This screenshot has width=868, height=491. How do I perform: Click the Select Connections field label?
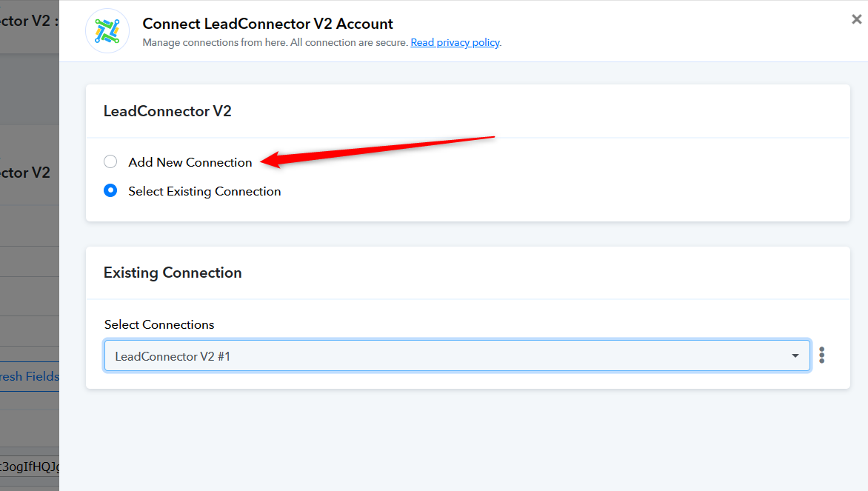[159, 325]
